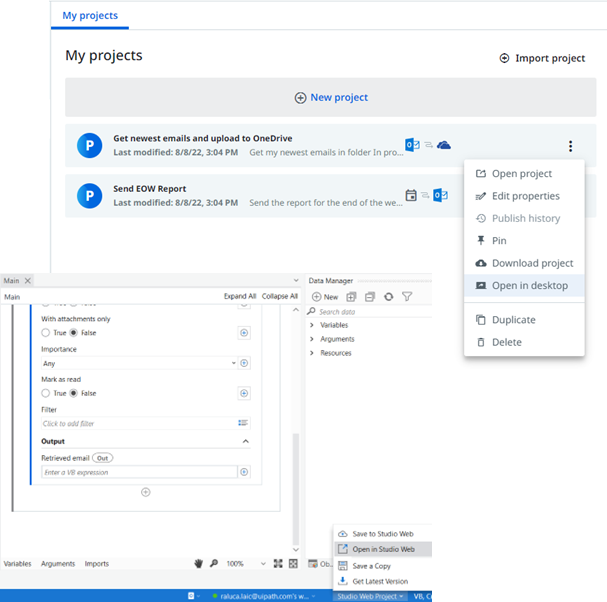
Task: Open Send EOW Report project title
Action: pyautogui.click(x=149, y=189)
